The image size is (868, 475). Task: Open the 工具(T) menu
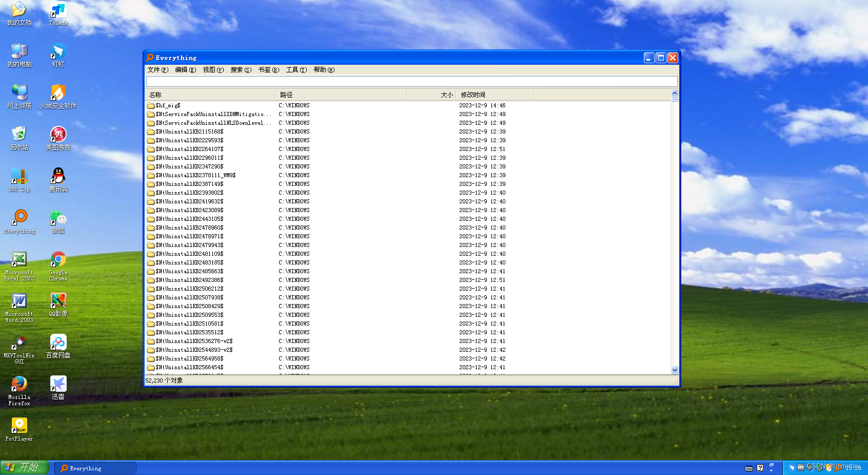(296, 70)
